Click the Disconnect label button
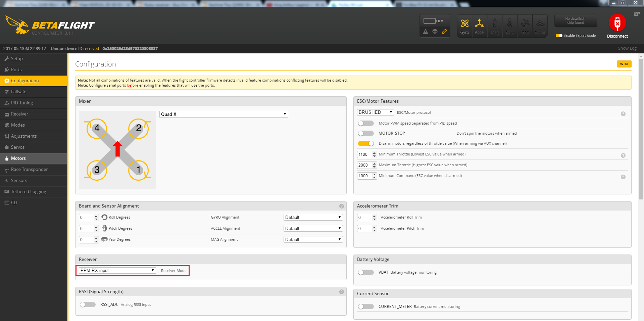 click(x=617, y=36)
